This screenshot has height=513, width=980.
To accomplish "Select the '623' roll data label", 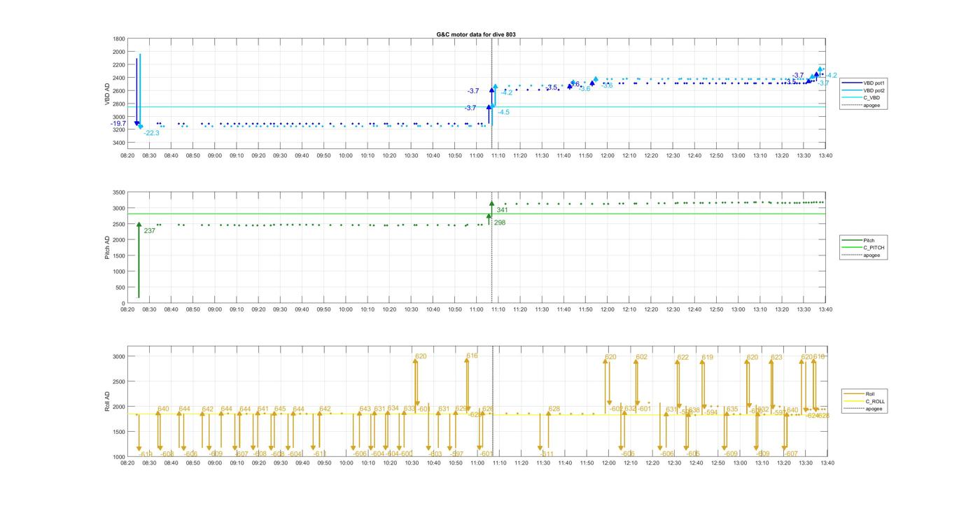I will [x=776, y=358].
